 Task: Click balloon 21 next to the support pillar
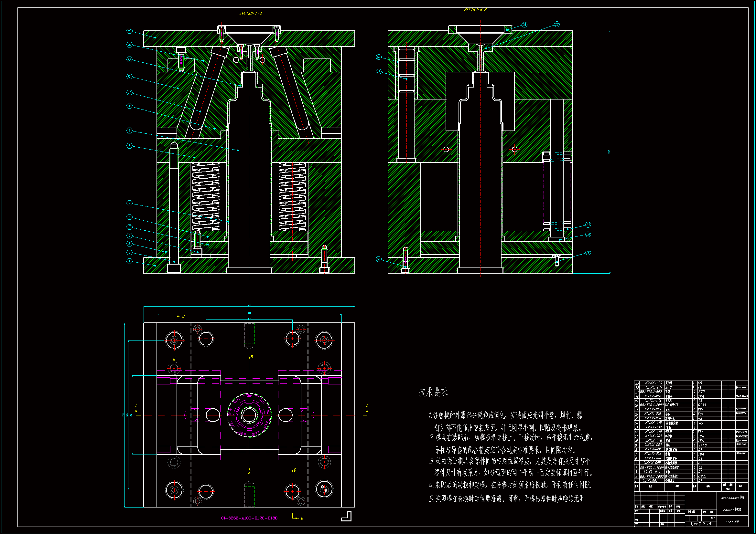tap(588, 225)
